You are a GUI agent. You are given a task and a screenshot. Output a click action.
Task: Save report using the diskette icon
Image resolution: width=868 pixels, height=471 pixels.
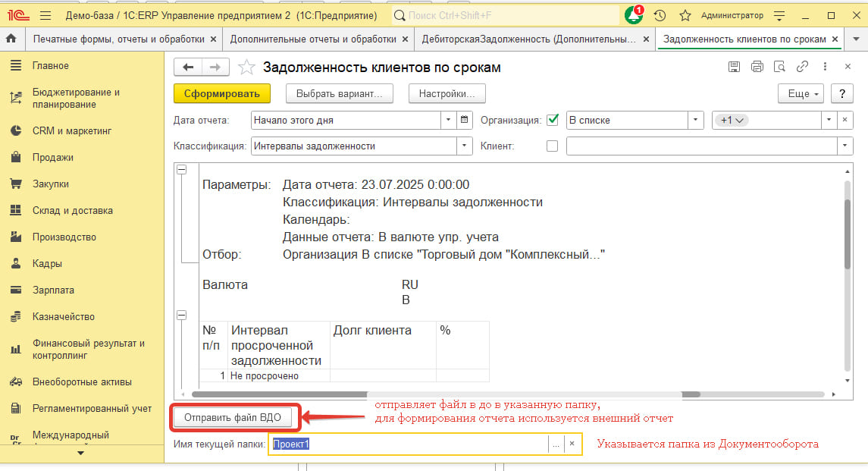click(x=734, y=67)
